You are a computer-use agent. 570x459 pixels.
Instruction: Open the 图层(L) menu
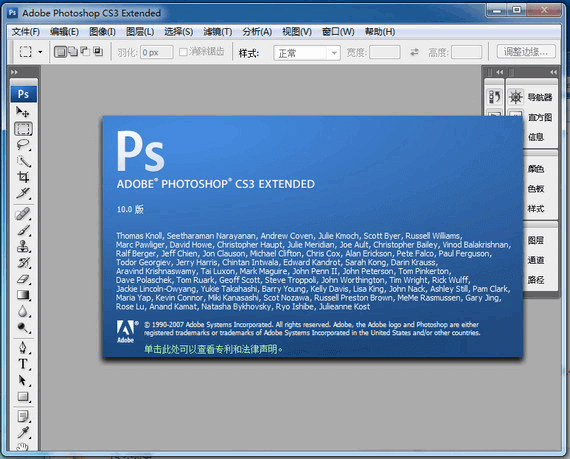tap(140, 32)
